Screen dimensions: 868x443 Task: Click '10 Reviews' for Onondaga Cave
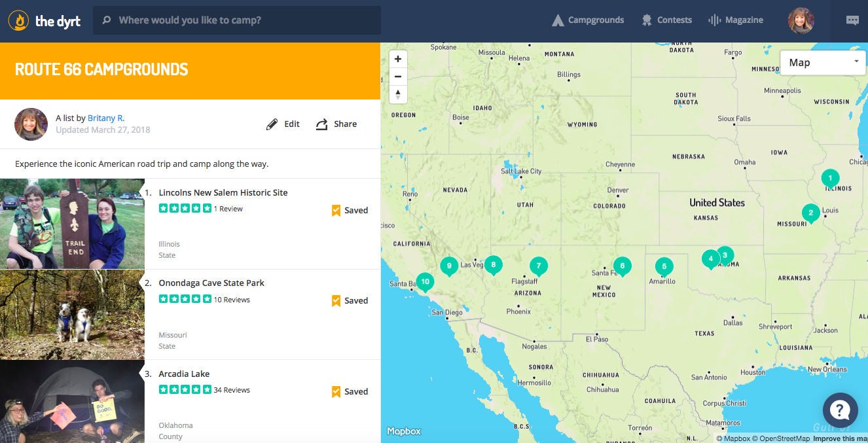point(232,300)
